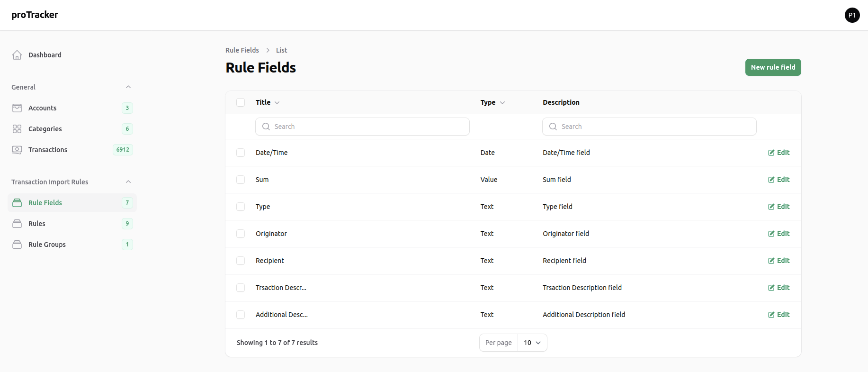
Task: Click the Rule Groups sidebar icon
Action: 17,245
